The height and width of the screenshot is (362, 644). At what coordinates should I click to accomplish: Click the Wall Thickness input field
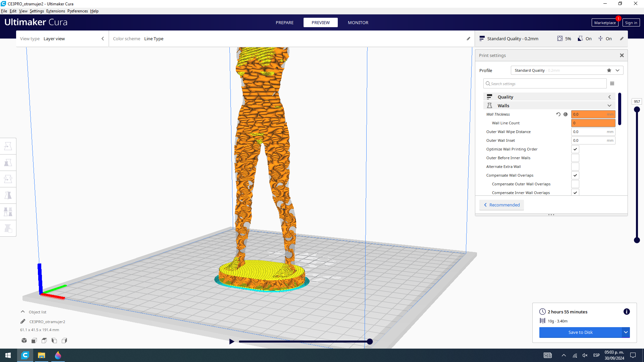pos(593,114)
